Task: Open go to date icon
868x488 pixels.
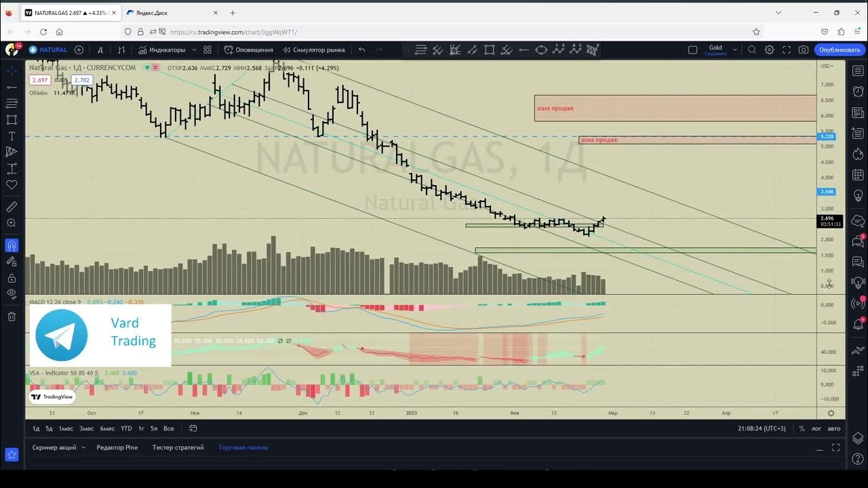Action: [x=193, y=428]
